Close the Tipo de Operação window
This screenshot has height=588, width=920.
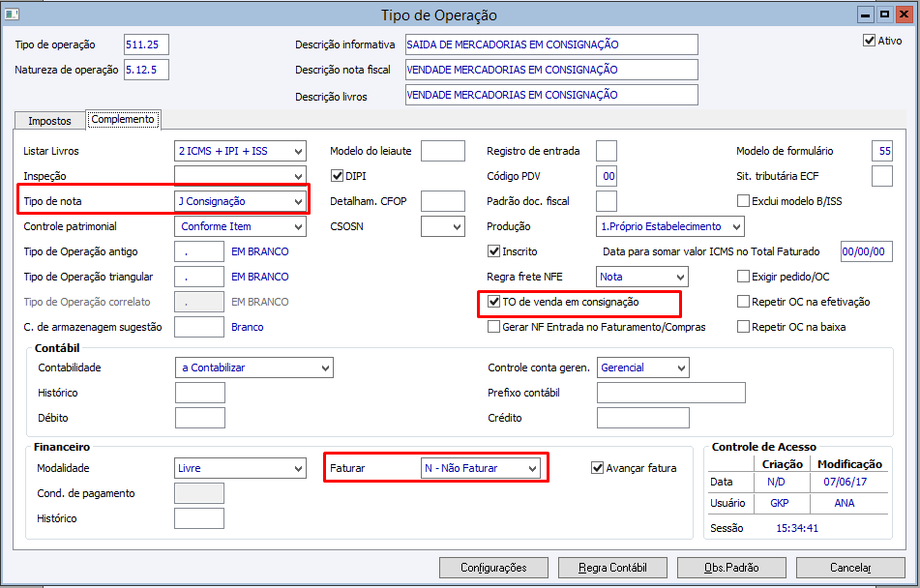[903, 15]
